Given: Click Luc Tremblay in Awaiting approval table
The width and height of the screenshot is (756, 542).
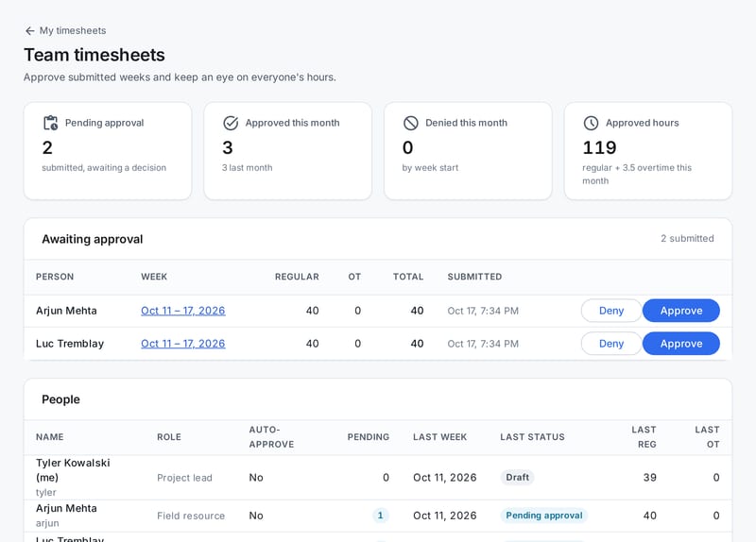Looking at the screenshot, I should click(70, 344).
